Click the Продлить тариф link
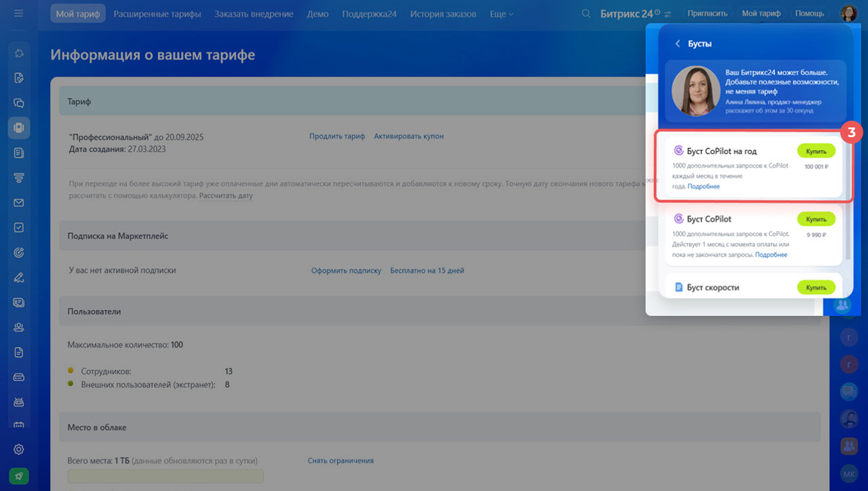 (x=337, y=136)
